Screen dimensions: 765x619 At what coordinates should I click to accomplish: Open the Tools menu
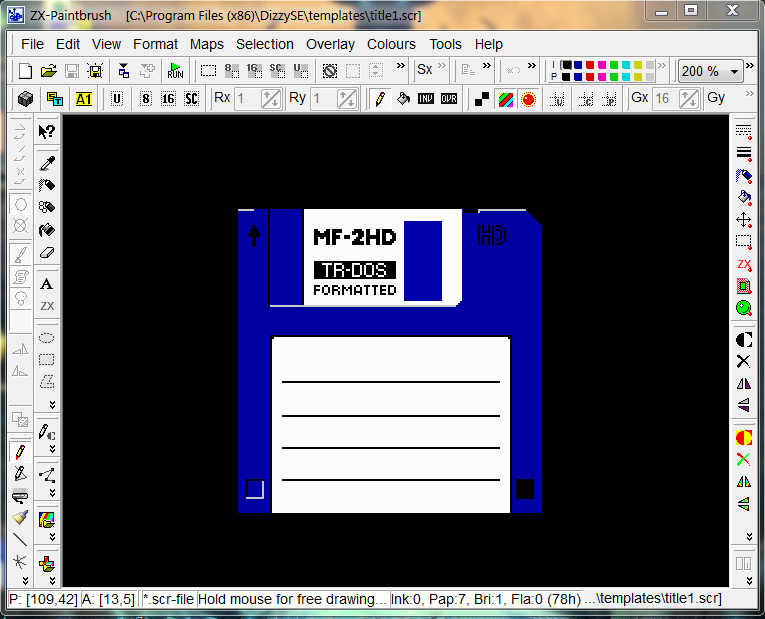coord(445,44)
